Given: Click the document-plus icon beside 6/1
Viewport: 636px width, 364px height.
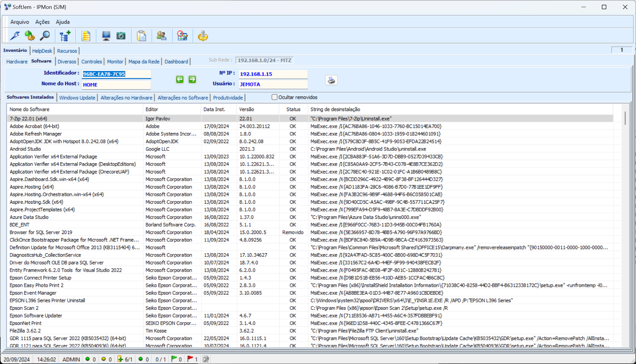Looking at the screenshot, I should [x=120, y=359].
